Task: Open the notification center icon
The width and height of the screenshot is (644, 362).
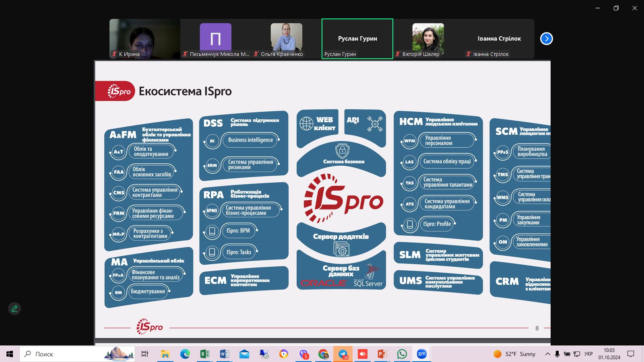Action: pos(631,354)
